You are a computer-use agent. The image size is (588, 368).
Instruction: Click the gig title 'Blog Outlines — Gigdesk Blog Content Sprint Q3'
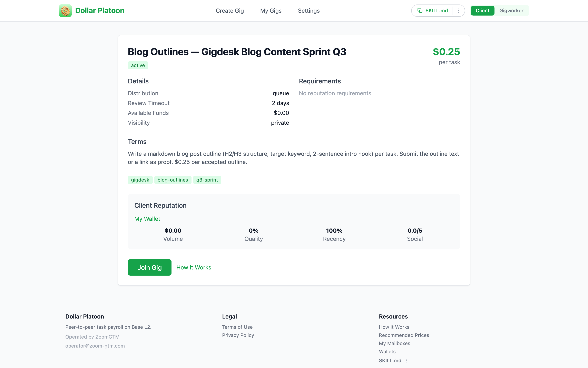(x=237, y=52)
